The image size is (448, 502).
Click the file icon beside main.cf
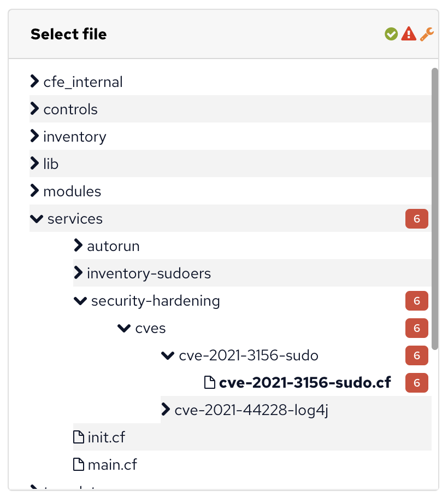pos(79,464)
